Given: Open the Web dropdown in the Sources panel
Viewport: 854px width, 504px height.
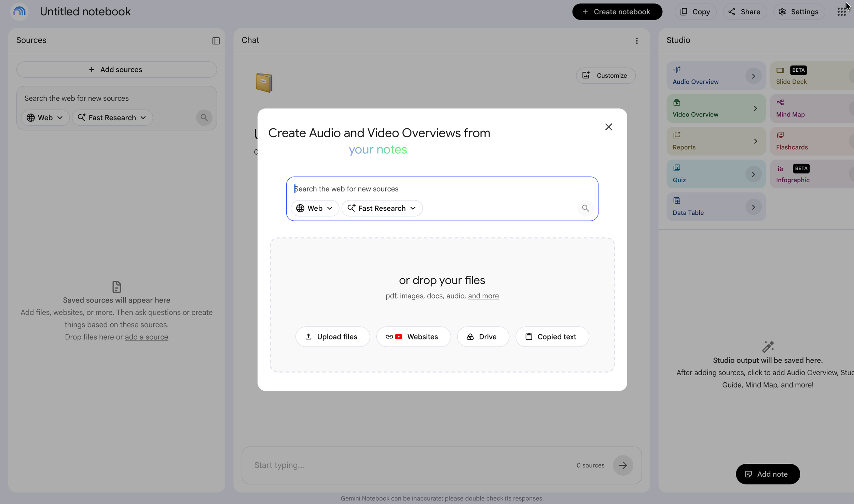Looking at the screenshot, I should (45, 117).
